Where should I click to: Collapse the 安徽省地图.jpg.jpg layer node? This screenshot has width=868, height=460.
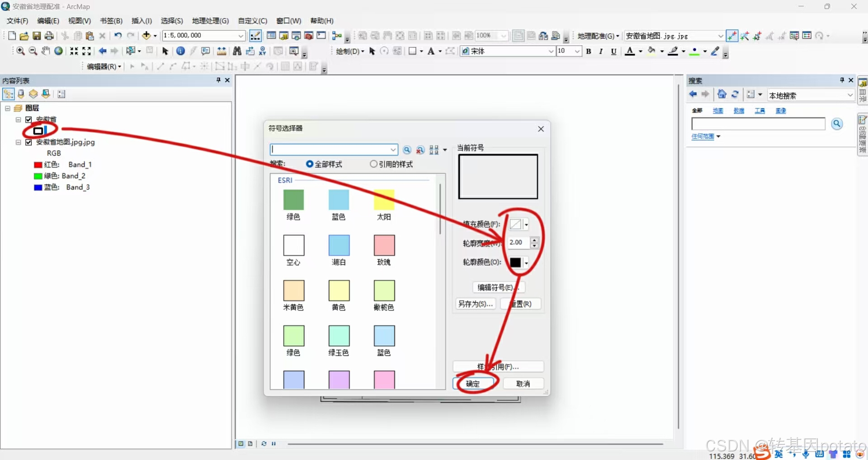(x=19, y=142)
